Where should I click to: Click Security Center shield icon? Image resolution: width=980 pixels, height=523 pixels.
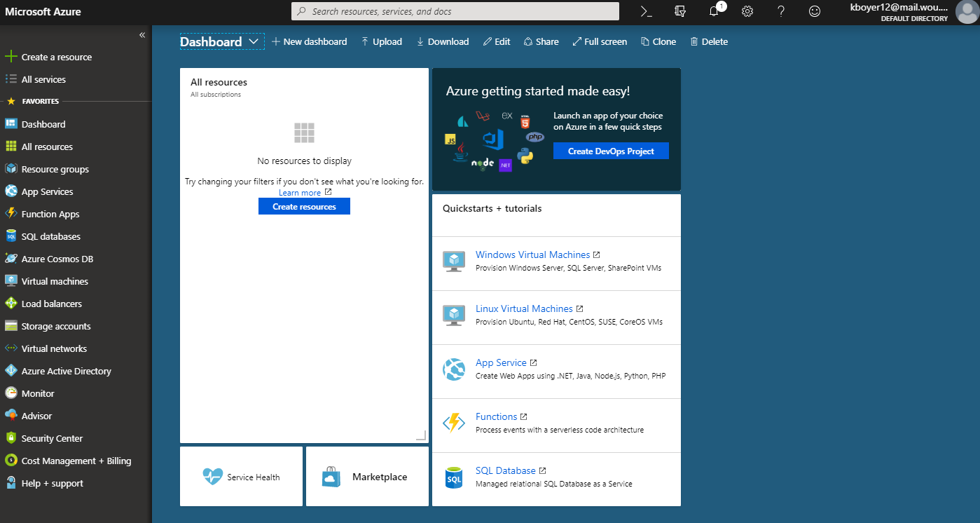(11, 438)
